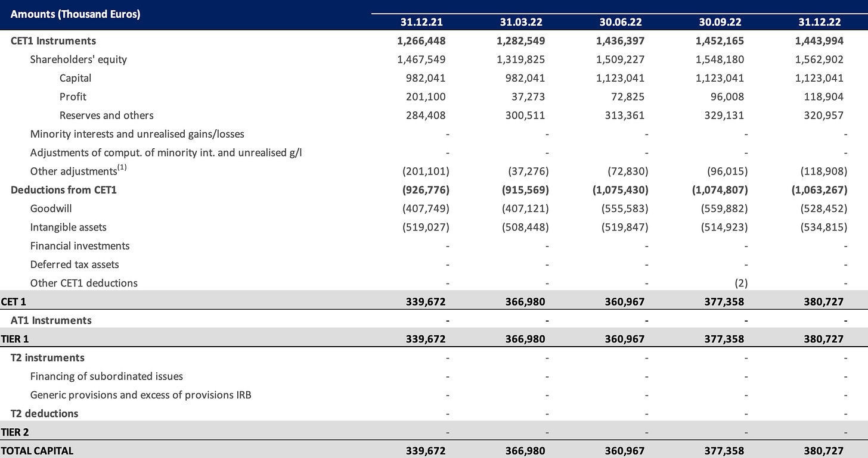This screenshot has height=458, width=868.
Task: Click the 'Intangible assets' row label
Action: (x=69, y=228)
